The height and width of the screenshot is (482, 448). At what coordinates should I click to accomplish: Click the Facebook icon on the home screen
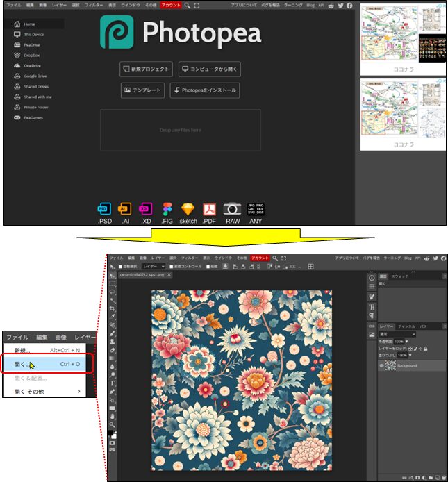pyautogui.click(x=349, y=6)
